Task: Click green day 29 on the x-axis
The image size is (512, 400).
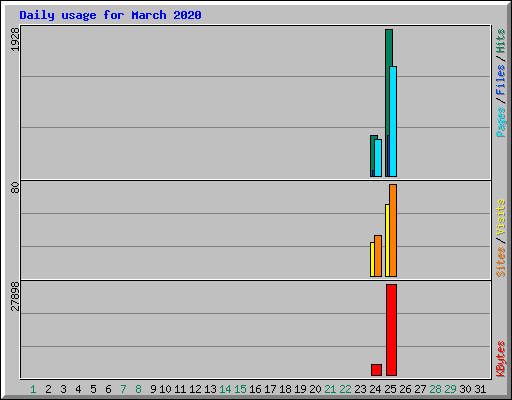Action: pyautogui.click(x=450, y=389)
